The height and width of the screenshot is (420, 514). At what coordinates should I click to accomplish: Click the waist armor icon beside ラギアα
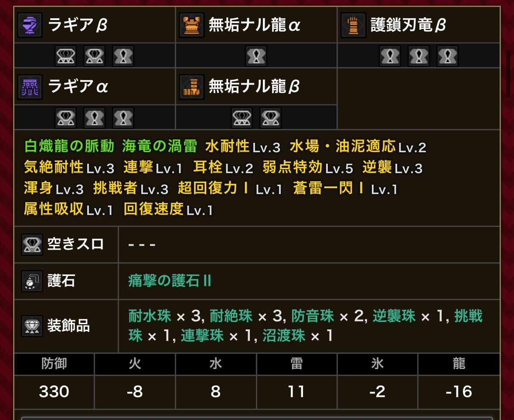(30, 87)
